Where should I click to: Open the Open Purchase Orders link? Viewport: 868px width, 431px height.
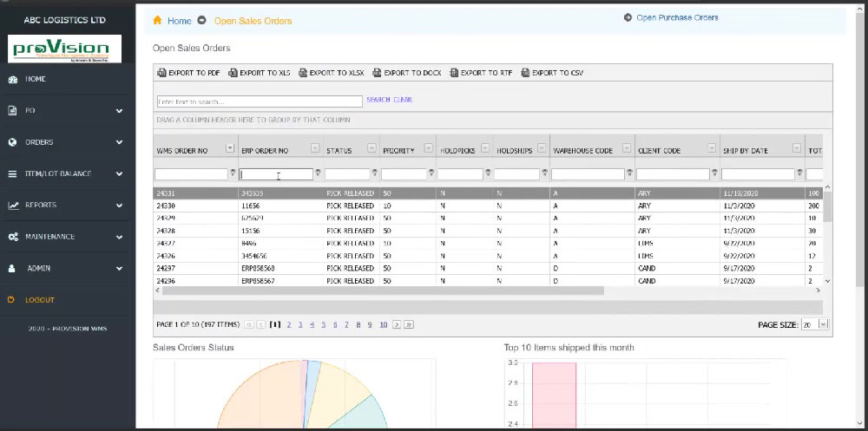pyautogui.click(x=678, y=17)
